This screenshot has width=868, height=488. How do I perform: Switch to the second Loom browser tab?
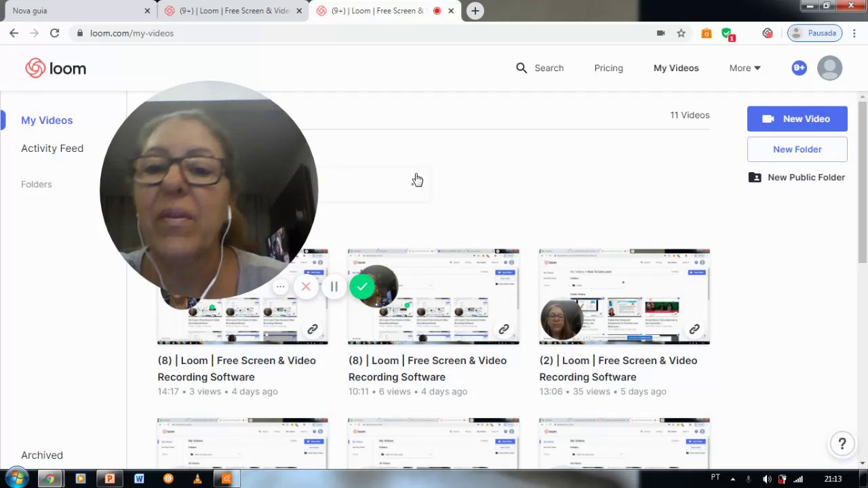point(233,11)
